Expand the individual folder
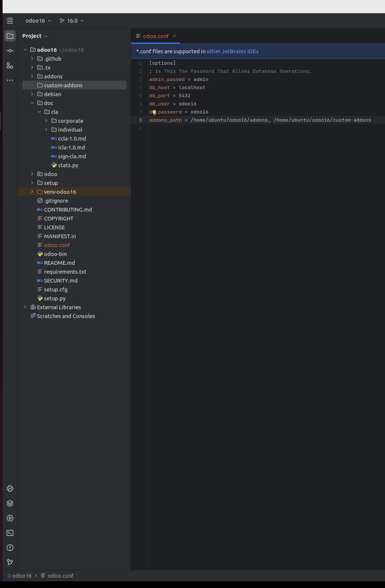 pos(46,129)
